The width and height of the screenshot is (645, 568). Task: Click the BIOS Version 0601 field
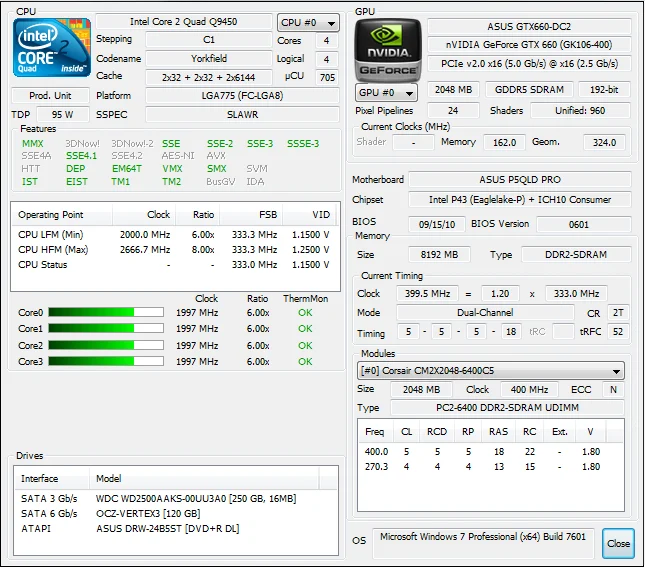coord(584,225)
